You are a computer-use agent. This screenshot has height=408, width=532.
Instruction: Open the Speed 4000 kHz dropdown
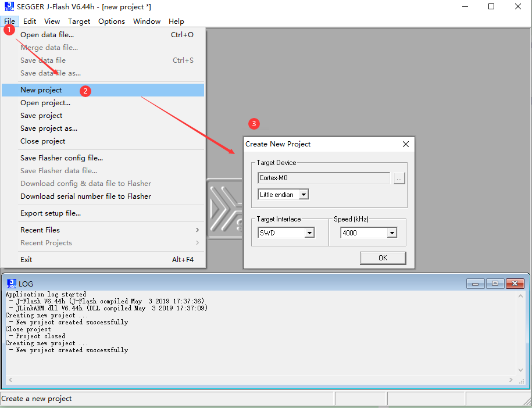[392, 233]
